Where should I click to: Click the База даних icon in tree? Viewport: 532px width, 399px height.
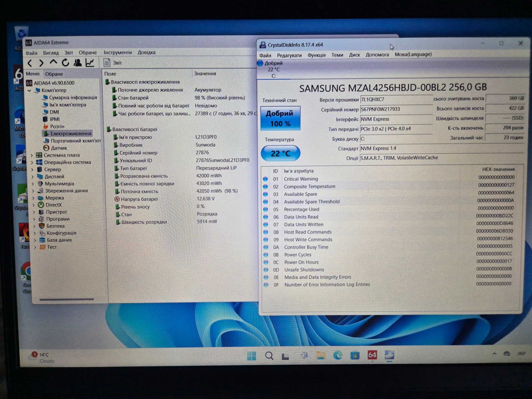[42, 240]
